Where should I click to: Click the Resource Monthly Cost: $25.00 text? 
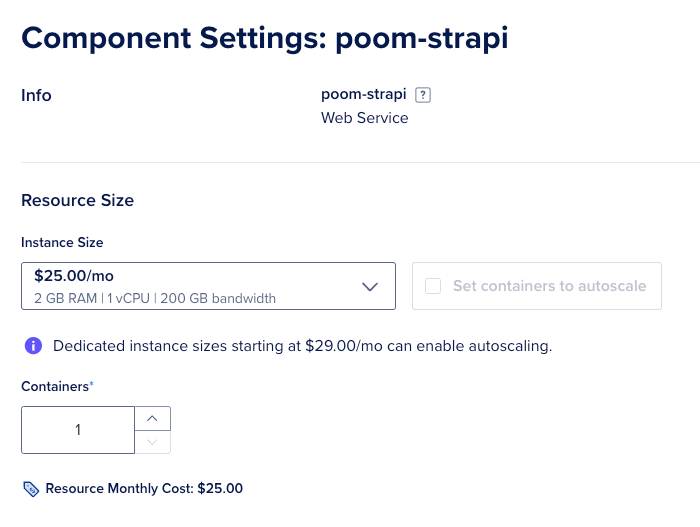[x=144, y=489]
